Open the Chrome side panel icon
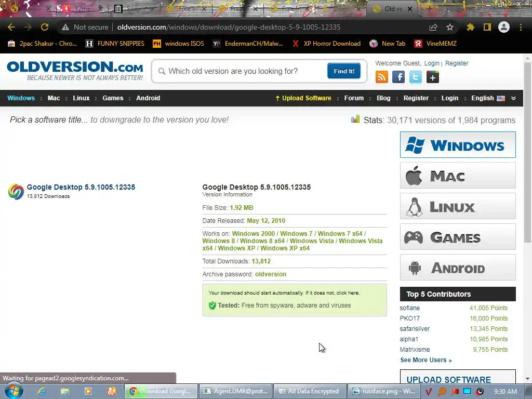The image size is (532, 399). pyautogui.click(x=487, y=27)
